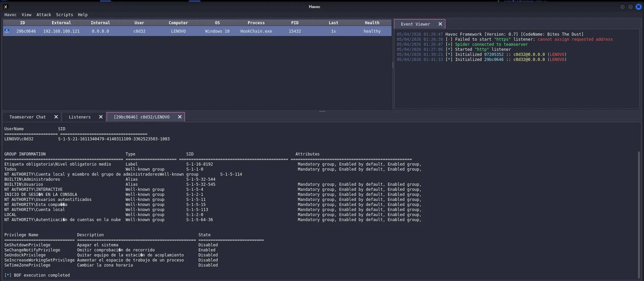Close the Listeners tab

(x=100, y=117)
